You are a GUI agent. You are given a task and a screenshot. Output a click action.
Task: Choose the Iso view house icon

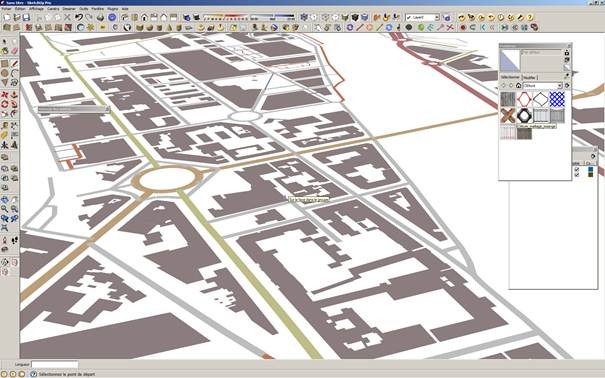pos(144,17)
